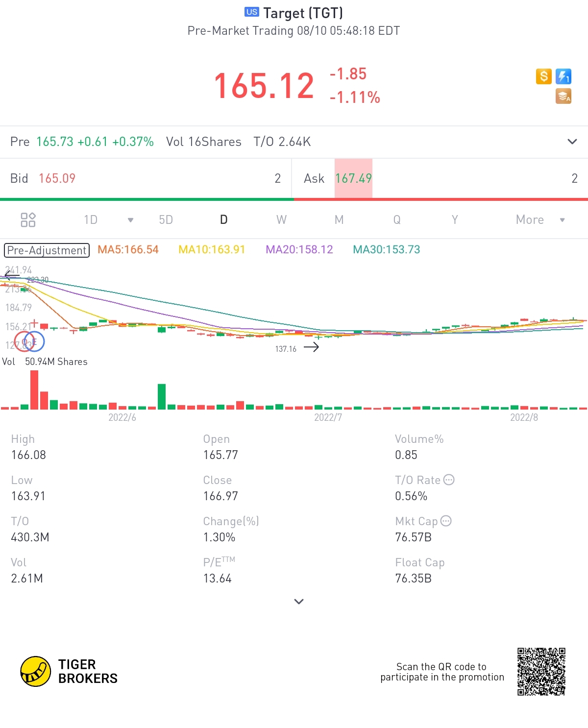Tap the Vol value 2.61M
Image resolution: width=588 pixels, height=728 pixels.
pos(27,579)
